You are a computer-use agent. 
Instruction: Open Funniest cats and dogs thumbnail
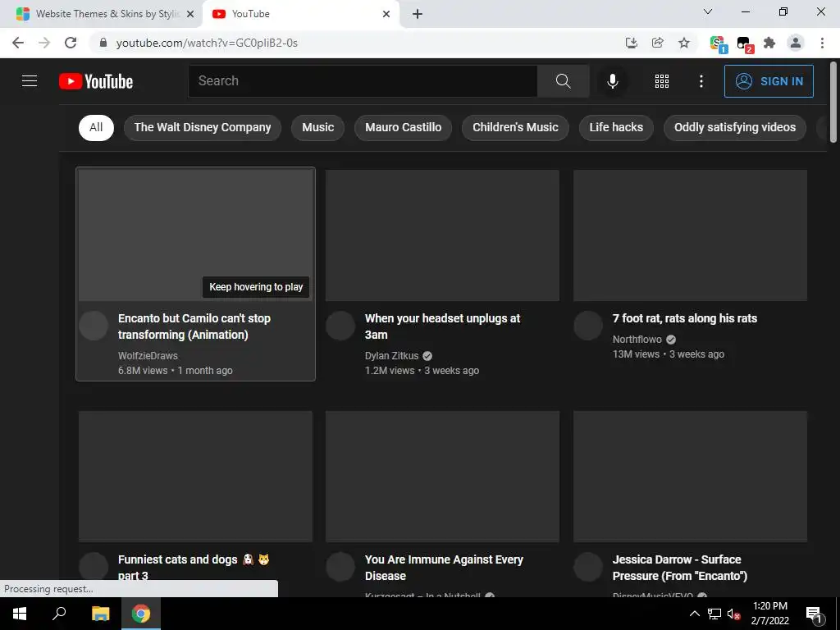pyautogui.click(x=195, y=477)
